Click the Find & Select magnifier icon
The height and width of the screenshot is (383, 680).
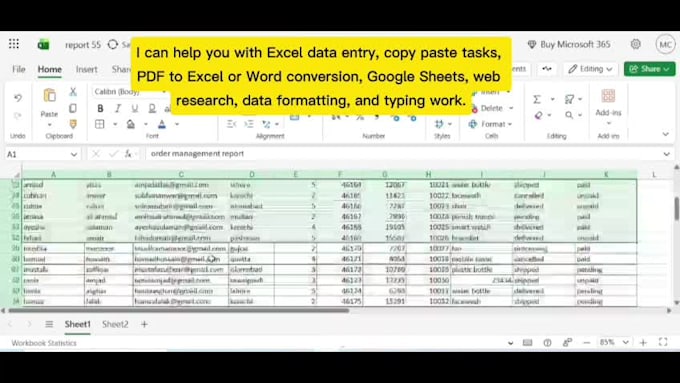pos(569,115)
